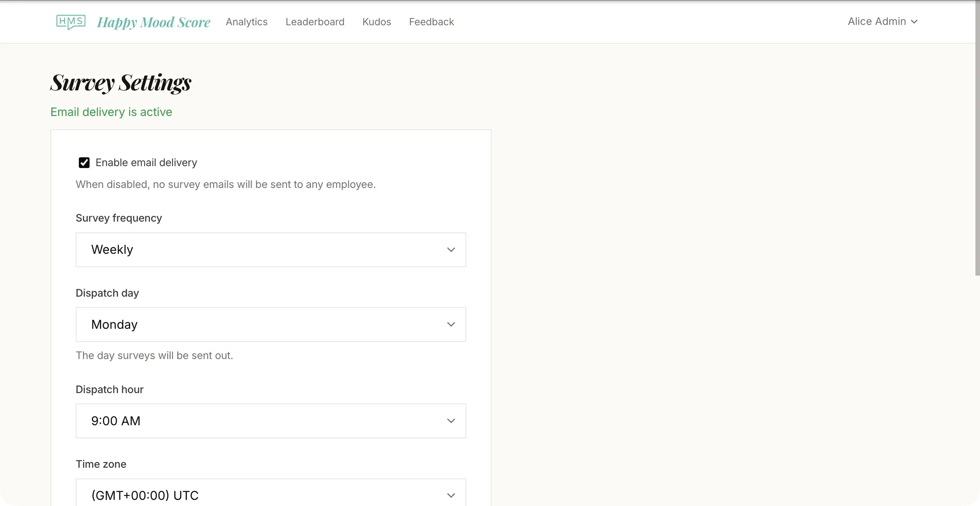The image size is (980, 506).
Task: Open the Feedback page
Action: (431, 22)
